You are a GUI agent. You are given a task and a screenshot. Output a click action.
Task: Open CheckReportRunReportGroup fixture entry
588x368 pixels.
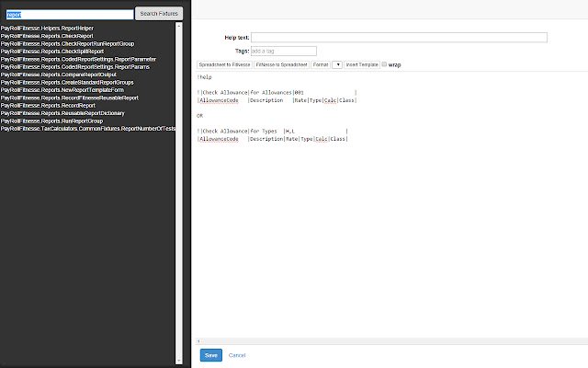[x=67, y=43]
